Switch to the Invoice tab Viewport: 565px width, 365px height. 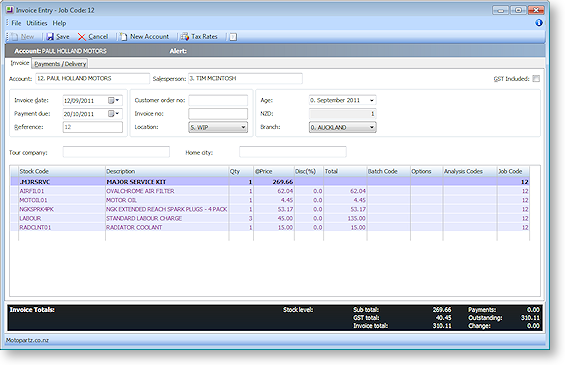point(19,63)
